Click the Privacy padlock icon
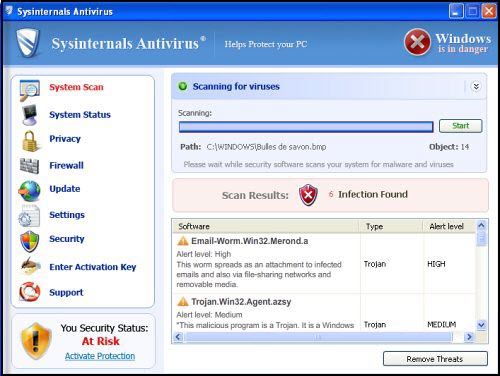The image size is (500, 376). tap(30, 140)
